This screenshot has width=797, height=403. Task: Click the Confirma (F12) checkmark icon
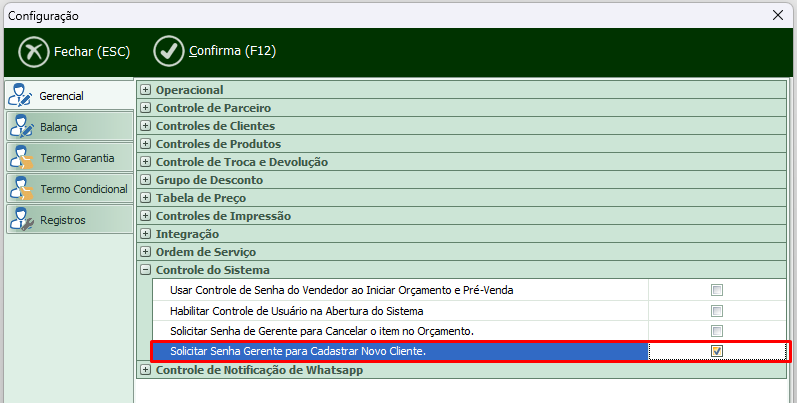[169, 51]
